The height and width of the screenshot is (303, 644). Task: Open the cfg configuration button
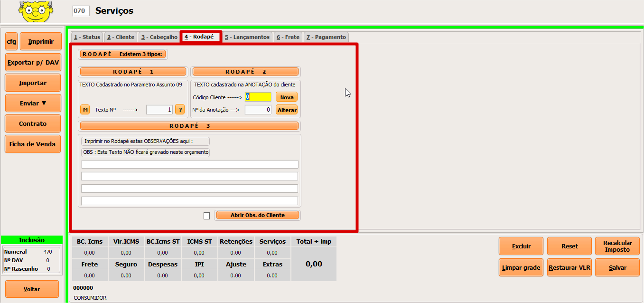[x=11, y=42]
